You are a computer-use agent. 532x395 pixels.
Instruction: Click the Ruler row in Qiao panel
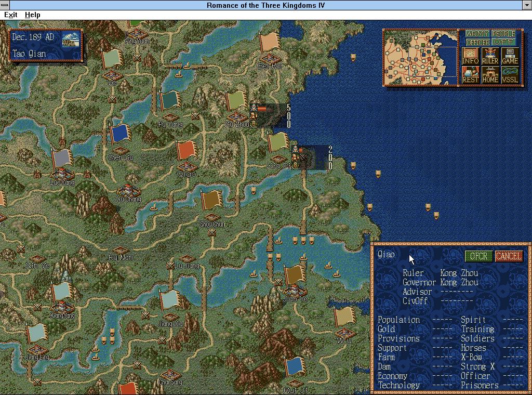pyautogui.click(x=440, y=273)
